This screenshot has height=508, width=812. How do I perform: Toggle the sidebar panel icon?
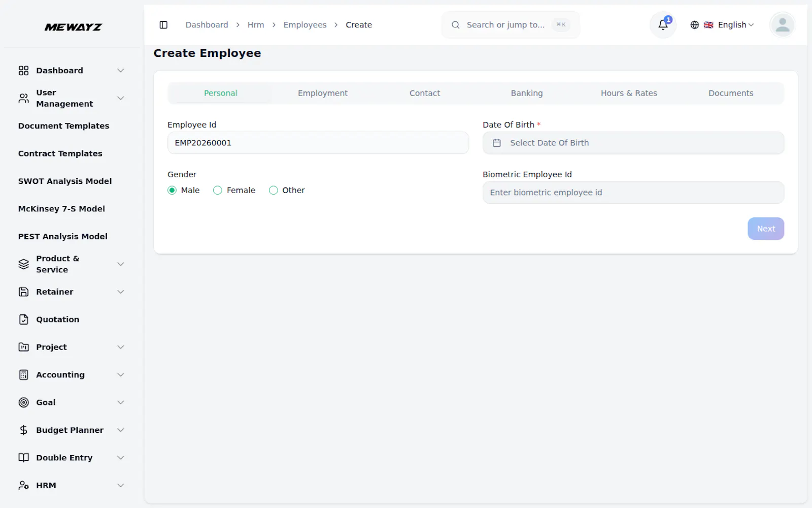[163, 25]
